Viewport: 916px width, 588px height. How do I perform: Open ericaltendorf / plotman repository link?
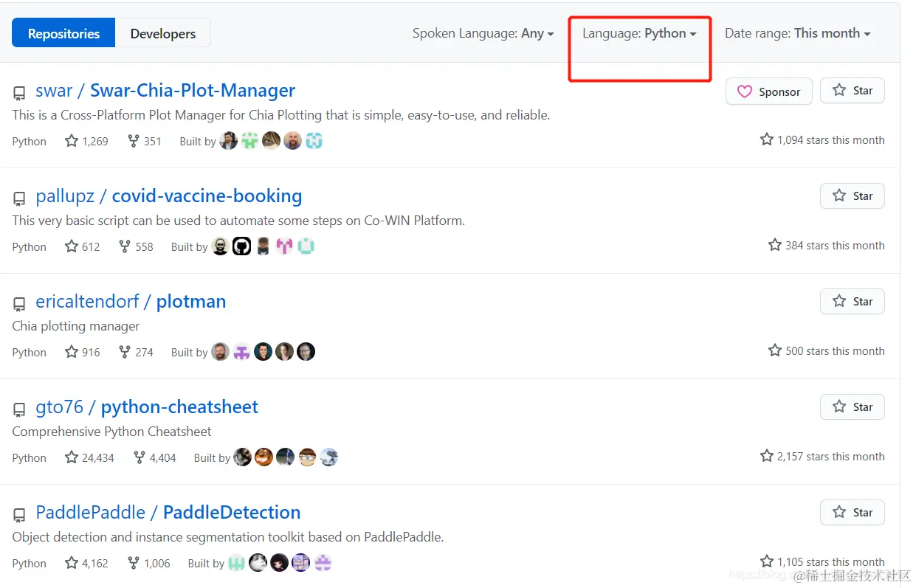[x=131, y=302]
